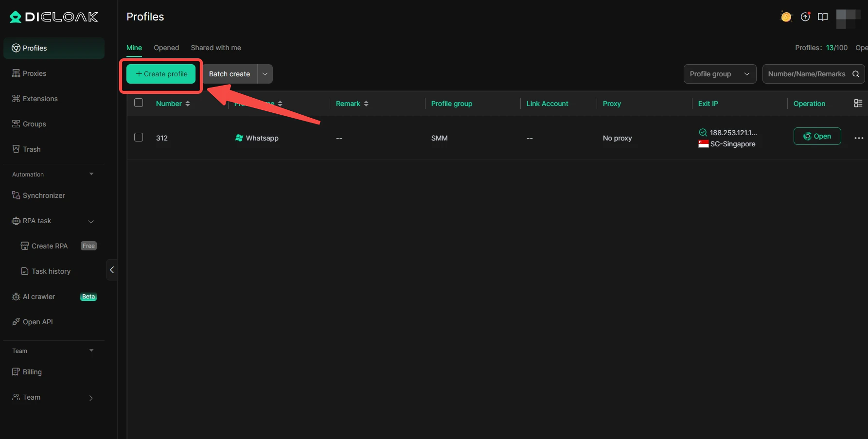Open the Open API page
Screen dimensions: 868x439
tap(38, 321)
